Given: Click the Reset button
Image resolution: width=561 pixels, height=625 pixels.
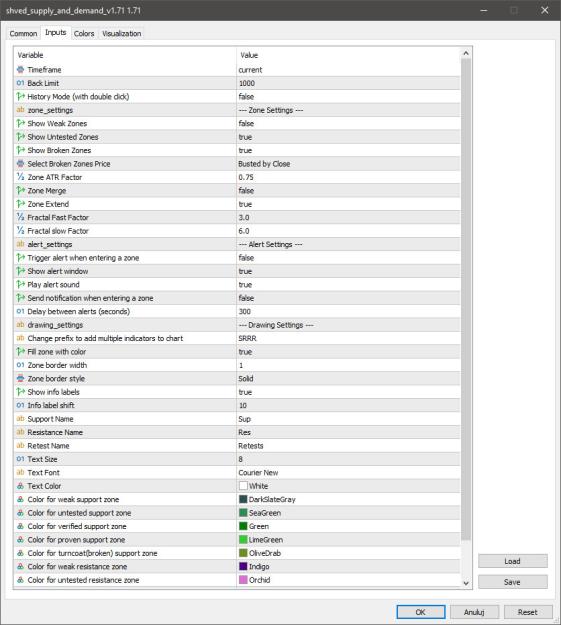Looking at the screenshot, I should pyautogui.click(x=528, y=612).
